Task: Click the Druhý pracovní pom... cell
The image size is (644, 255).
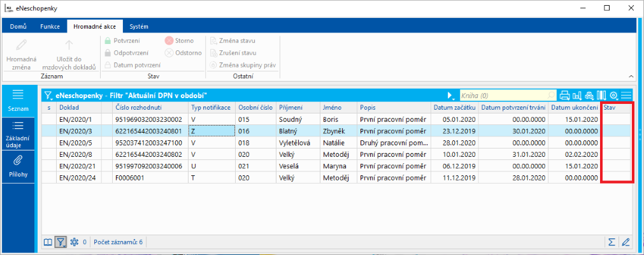Action: [x=394, y=143]
